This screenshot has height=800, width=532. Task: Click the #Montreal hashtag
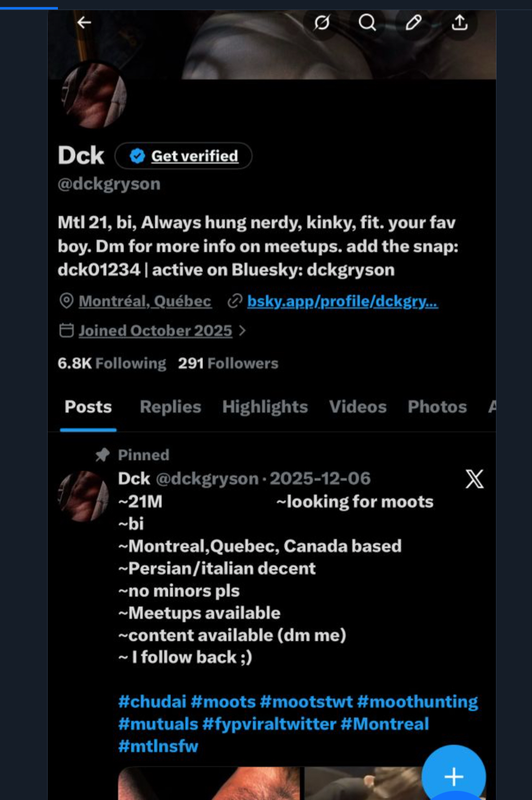[385, 724]
